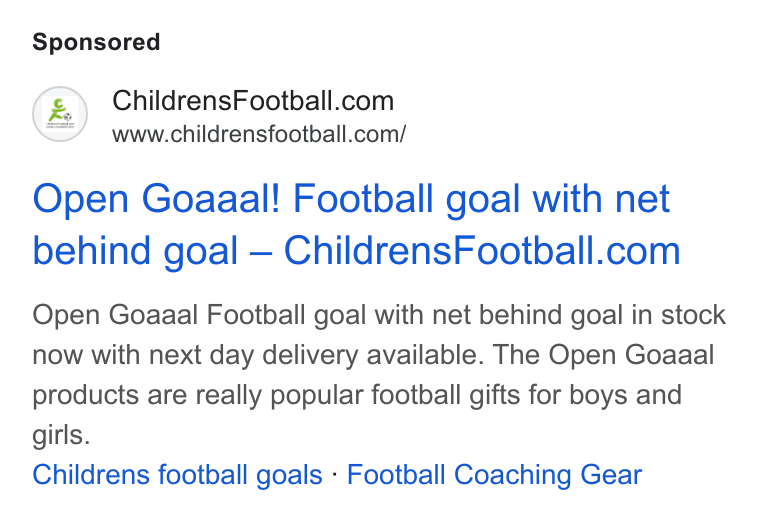
Task: Click the word "Coaching" in the sitelink
Action: click(x=512, y=475)
